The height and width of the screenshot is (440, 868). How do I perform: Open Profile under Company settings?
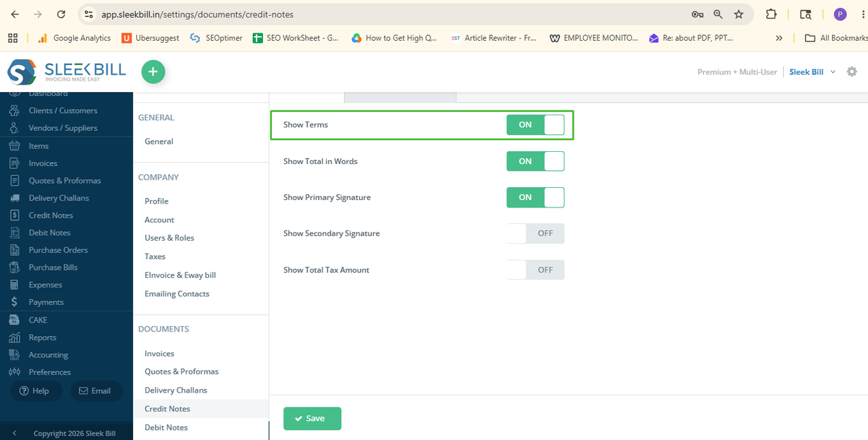157,201
